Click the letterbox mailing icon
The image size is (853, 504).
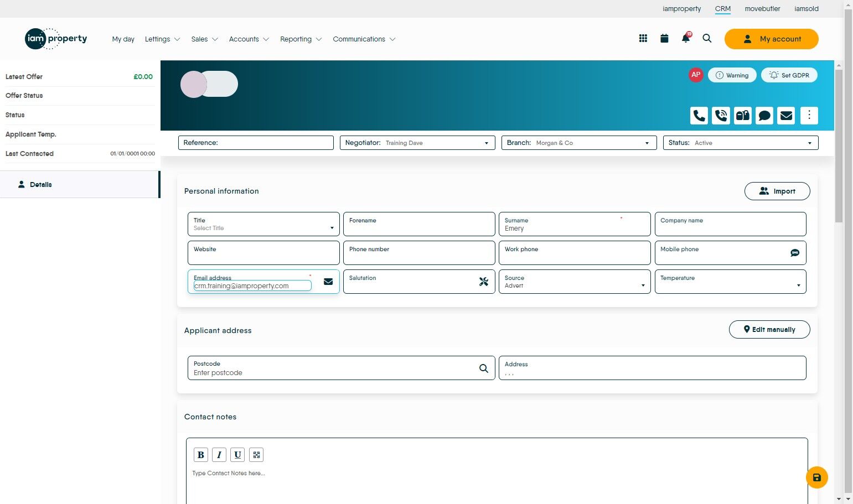pos(742,116)
